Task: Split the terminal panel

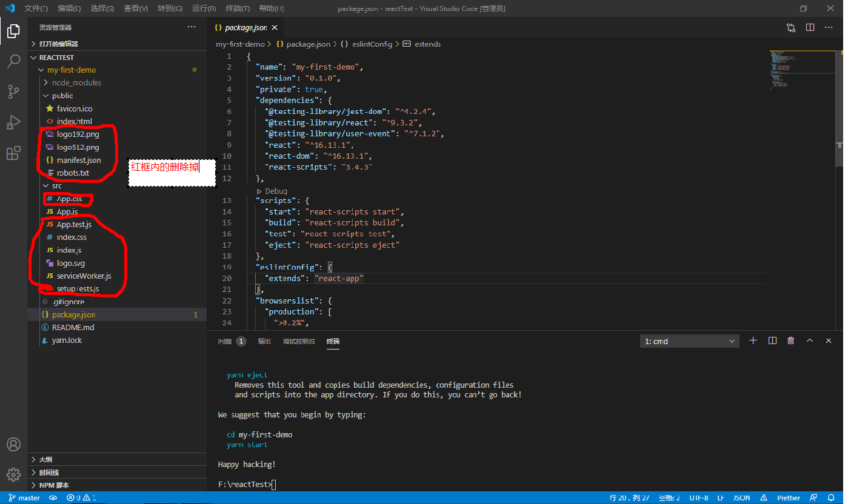Action: click(772, 340)
